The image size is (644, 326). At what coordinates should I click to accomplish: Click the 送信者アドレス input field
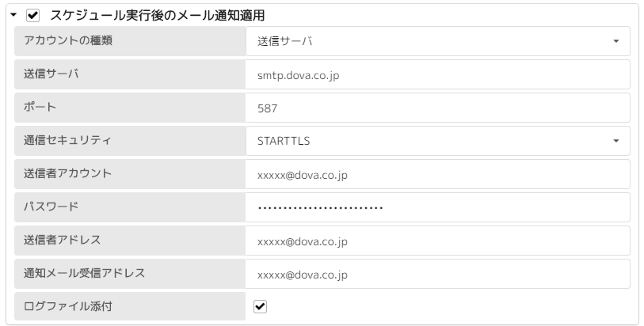438,241
